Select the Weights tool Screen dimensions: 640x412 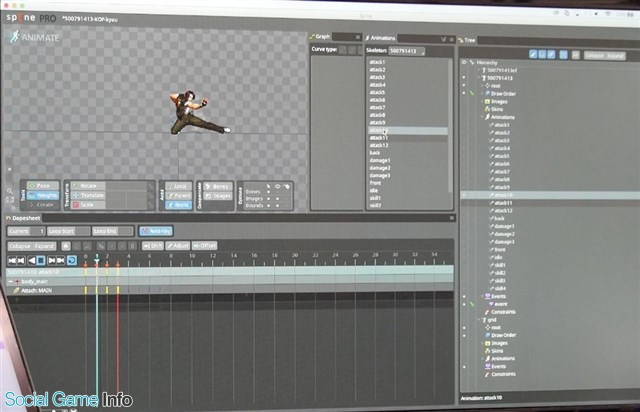42,195
